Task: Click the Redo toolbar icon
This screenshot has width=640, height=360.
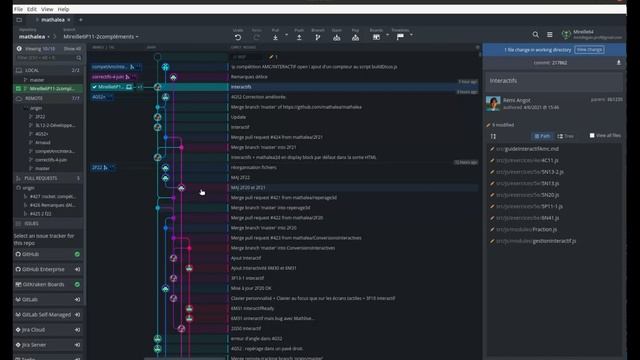Action: [x=257, y=37]
